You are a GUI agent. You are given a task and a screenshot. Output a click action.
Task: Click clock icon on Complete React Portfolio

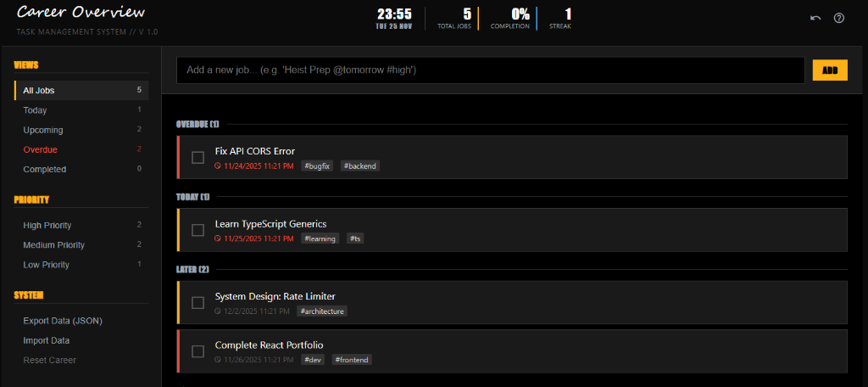pos(218,360)
